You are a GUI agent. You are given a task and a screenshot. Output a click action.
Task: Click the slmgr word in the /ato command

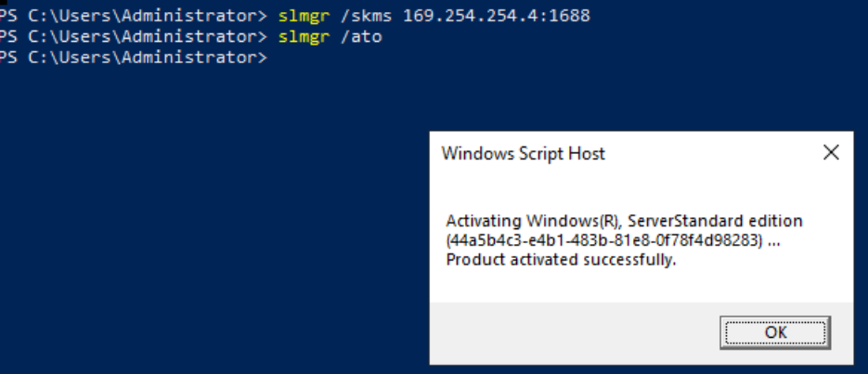pyautogui.click(x=304, y=37)
